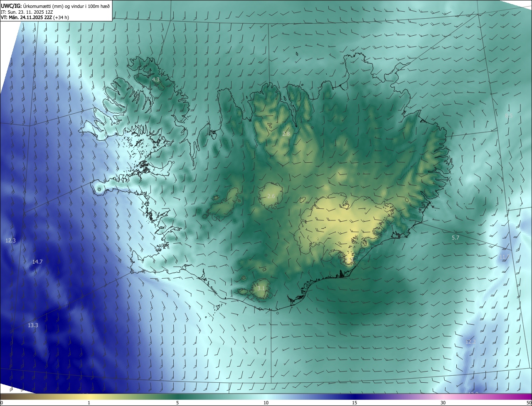Click the 13.3 value in the southwest ocean
This screenshot has height=406, width=532.
point(33,325)
